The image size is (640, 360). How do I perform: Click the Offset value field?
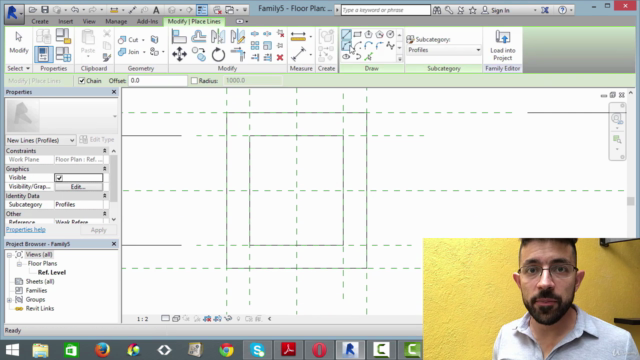pos(158,81)
